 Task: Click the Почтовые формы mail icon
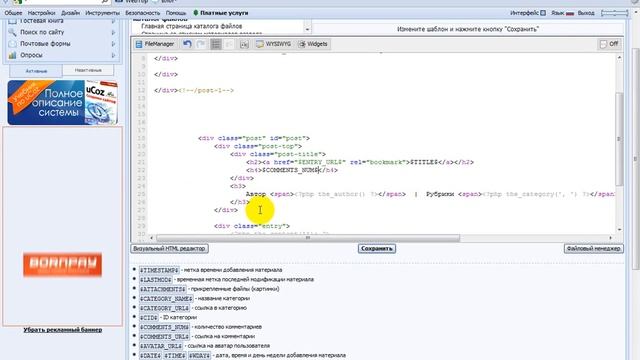(13, 43)
